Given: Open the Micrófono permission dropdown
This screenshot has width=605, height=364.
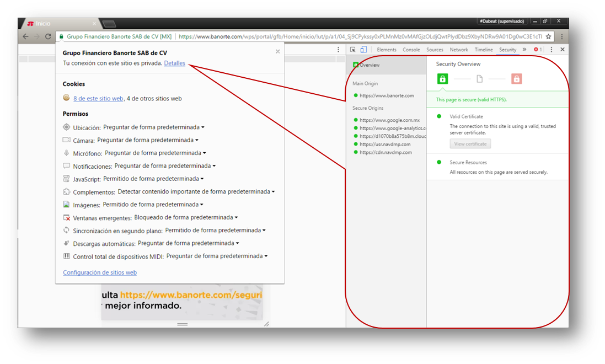Looking at the screenshot, I should point(156,153).
